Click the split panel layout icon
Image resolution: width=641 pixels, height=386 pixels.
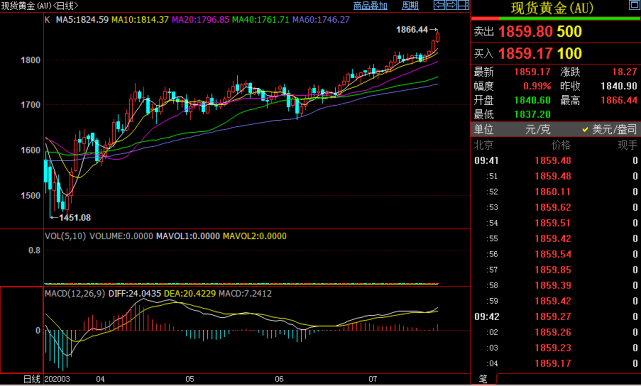point(463,5)
